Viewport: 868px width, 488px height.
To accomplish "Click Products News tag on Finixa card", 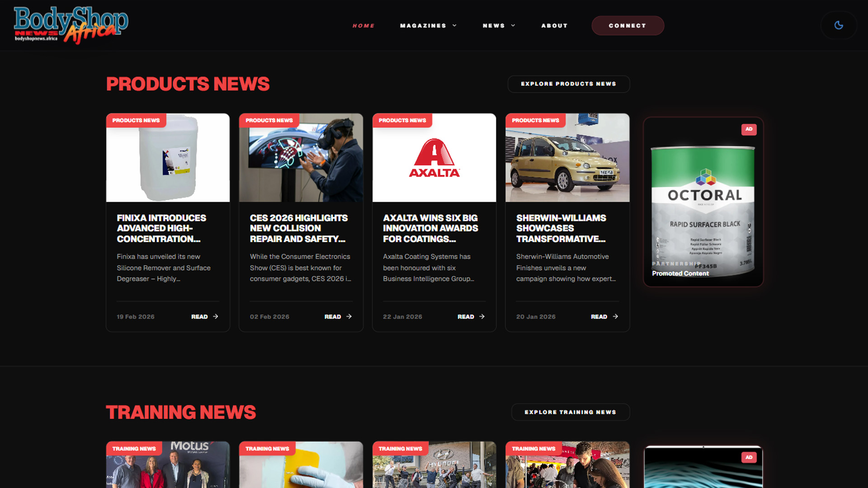I will coord(136,120).
